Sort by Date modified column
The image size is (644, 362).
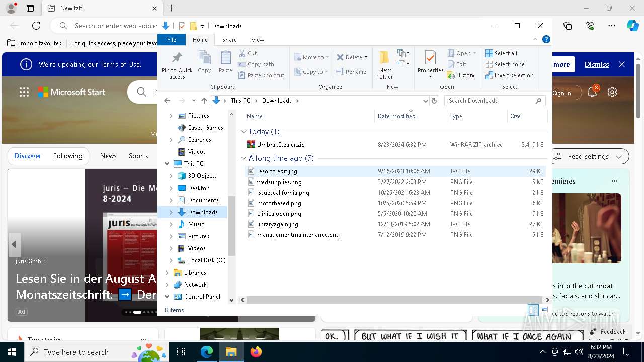(410, 116)
